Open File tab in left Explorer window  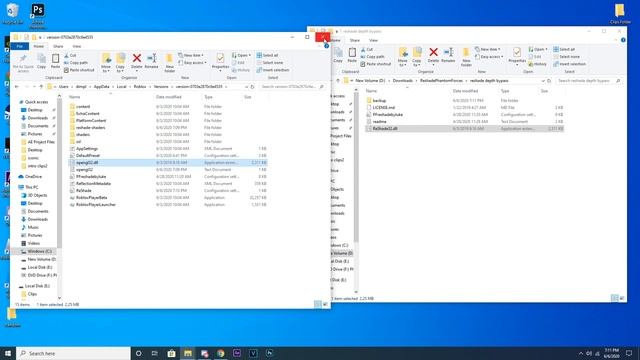(x=20, y=46)
